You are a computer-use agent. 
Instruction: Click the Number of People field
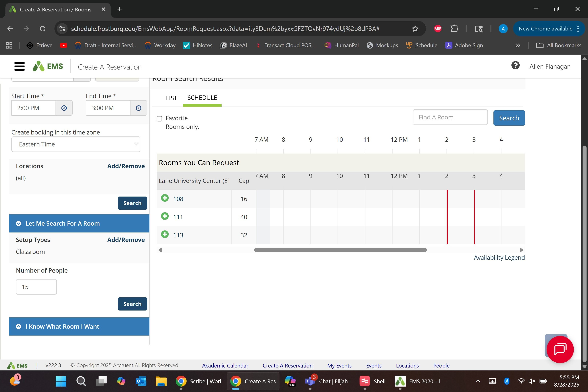36,287
